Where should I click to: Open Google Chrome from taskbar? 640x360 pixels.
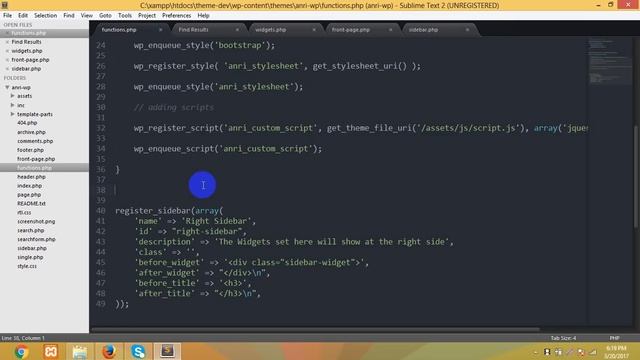[x=21, y=351]
